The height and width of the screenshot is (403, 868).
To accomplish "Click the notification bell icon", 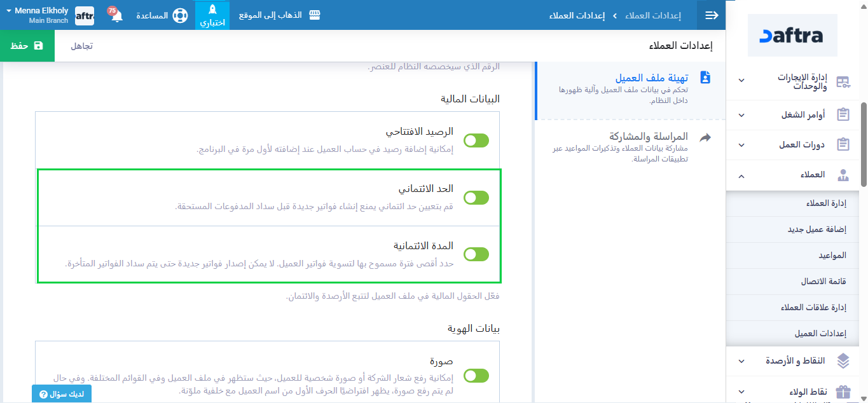I will 116,15.
